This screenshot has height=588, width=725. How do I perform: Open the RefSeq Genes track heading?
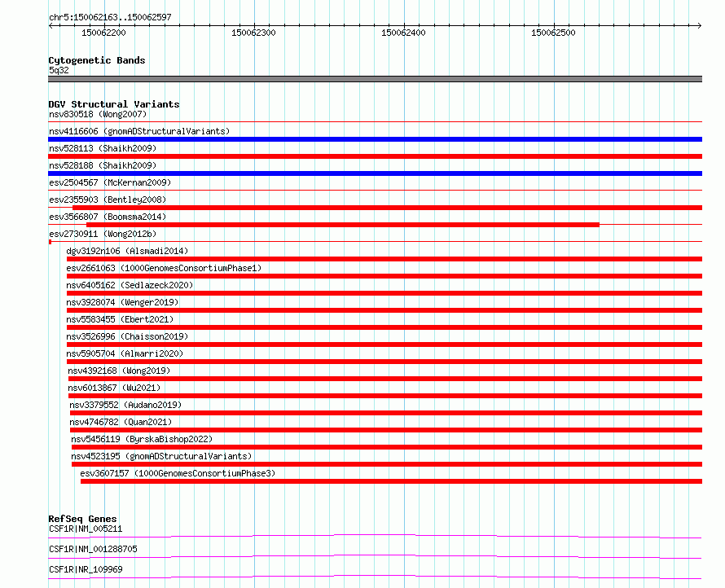click(82, 519)
